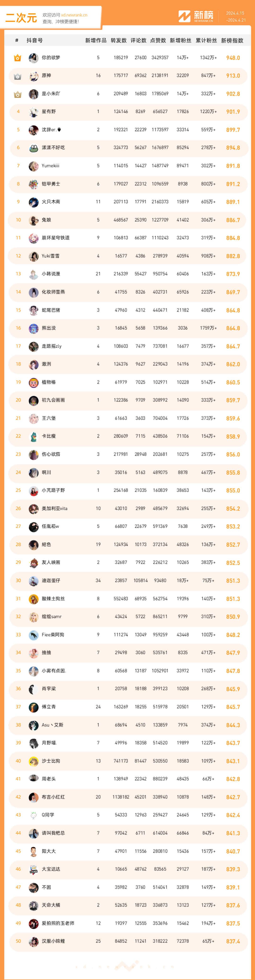The height and width of the screenshot is (980, 255).
Task: Click the silver crown rank-two badge
Action: 17,76
